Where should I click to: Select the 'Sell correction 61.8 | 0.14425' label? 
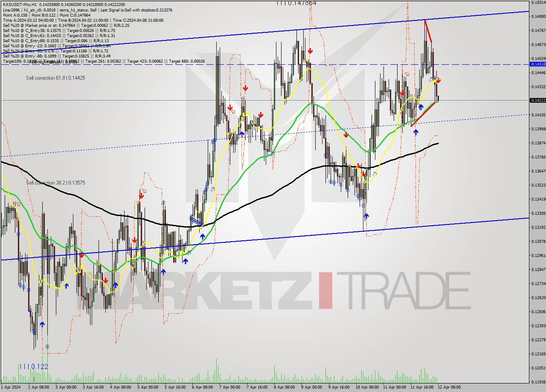tap(55, 78)
